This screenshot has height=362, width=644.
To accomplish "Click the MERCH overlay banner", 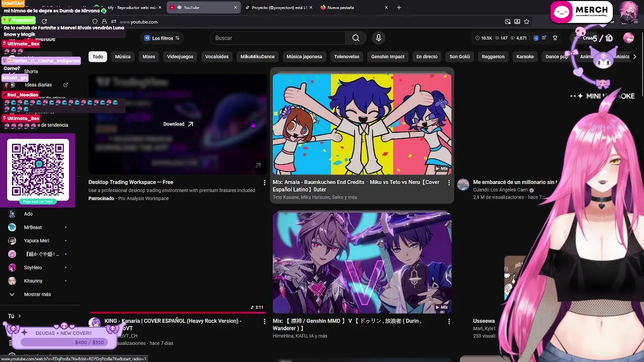I will (582, 13).
